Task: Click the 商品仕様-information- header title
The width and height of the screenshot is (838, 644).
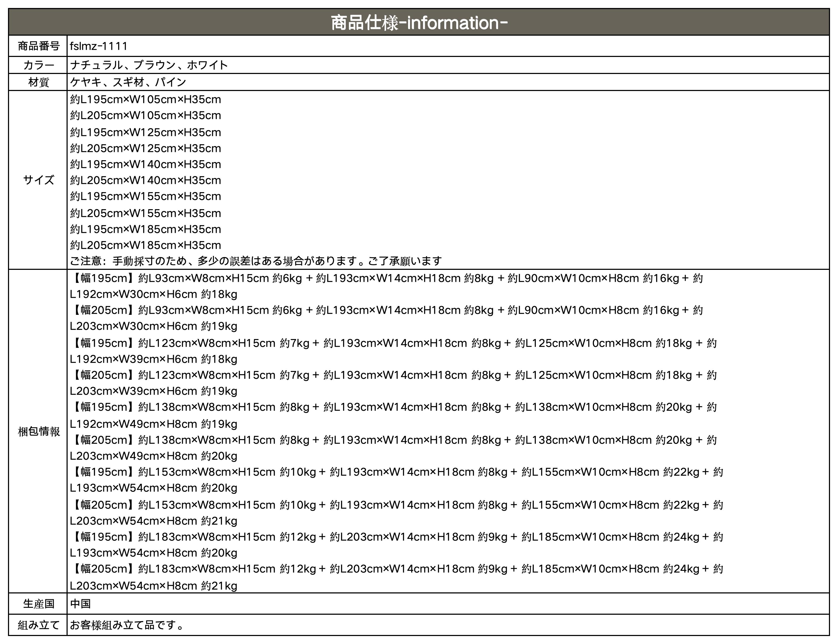Action: (419, 23)
